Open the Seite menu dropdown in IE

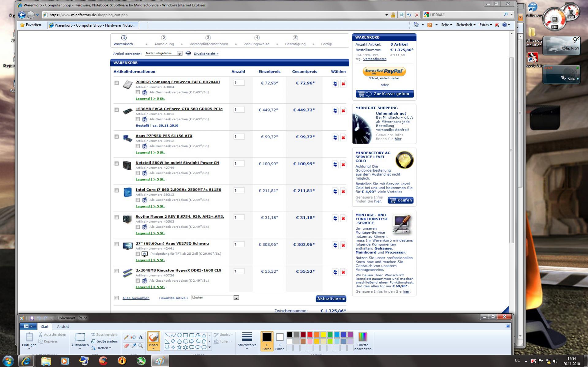click(x=447, y=25)
